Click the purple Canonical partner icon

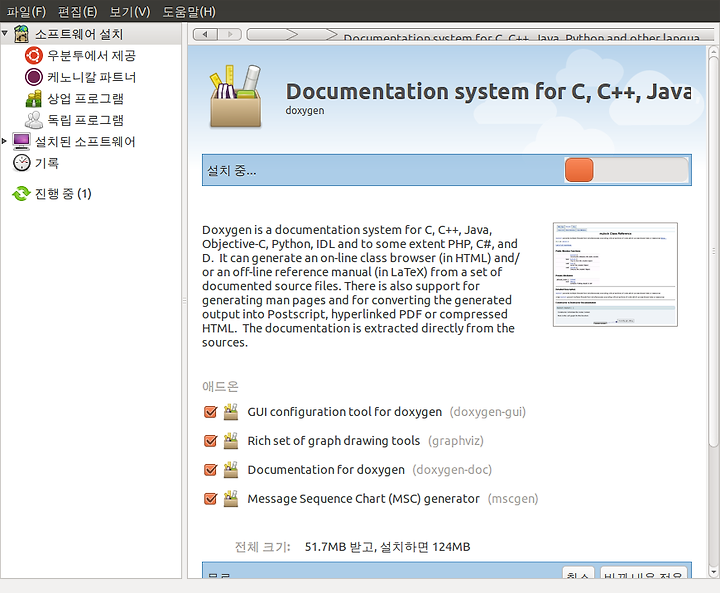[x=34, y=77]
